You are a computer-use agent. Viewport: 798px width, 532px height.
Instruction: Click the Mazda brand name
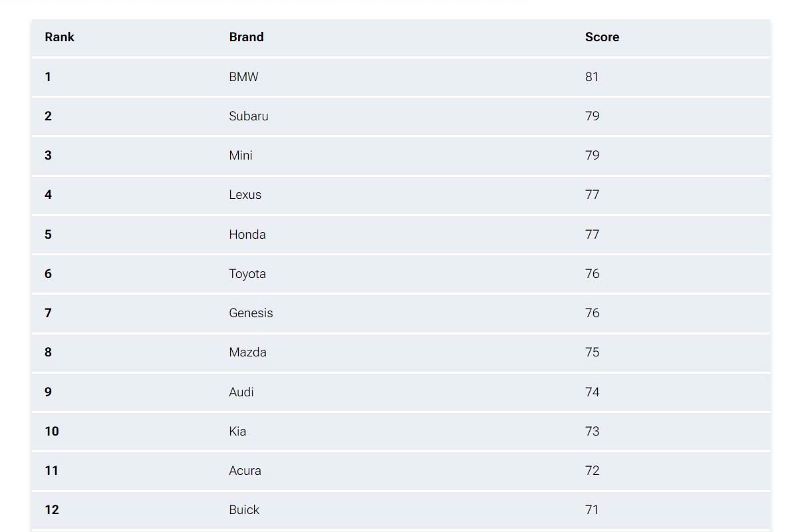tap(247, 352)
